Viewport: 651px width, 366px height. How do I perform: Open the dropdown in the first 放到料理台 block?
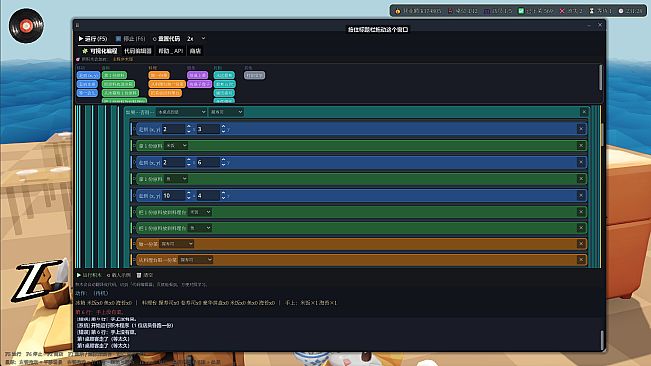point(200,212)
